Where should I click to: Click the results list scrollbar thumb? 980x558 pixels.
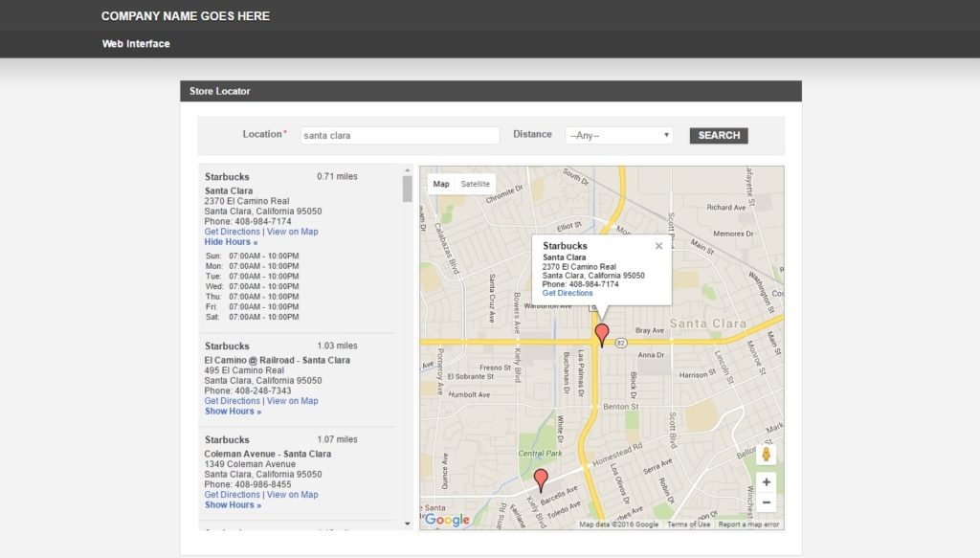click(408, 189)
